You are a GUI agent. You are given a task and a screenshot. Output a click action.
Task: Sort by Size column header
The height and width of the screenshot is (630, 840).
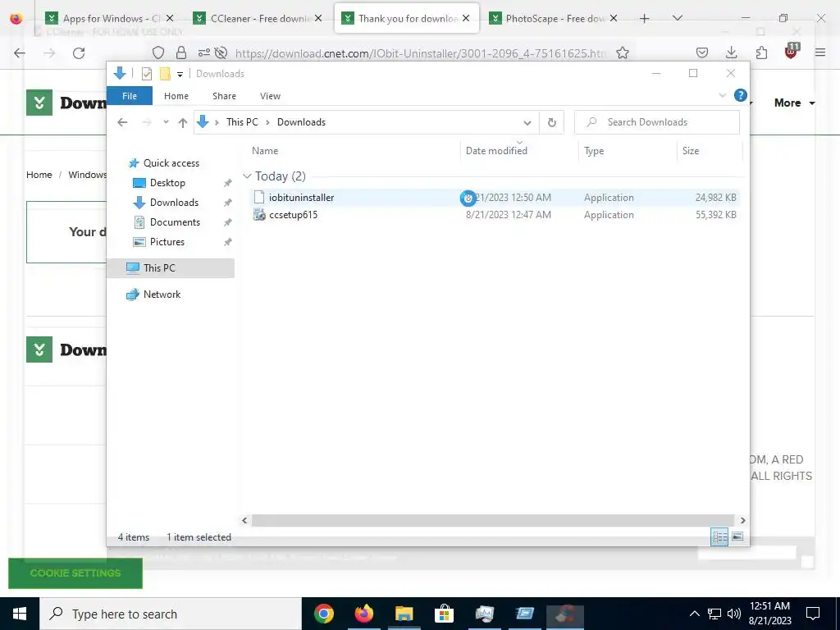pyautogui.click(x=691, y=151)
